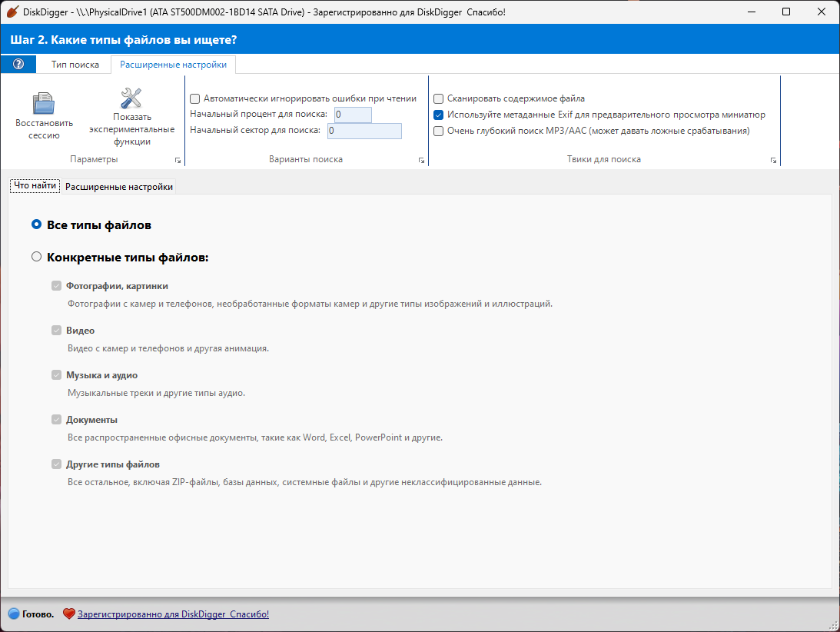Screen dimensions: 840x632
Task: Open help with the question mark icon
Action: 18,65
